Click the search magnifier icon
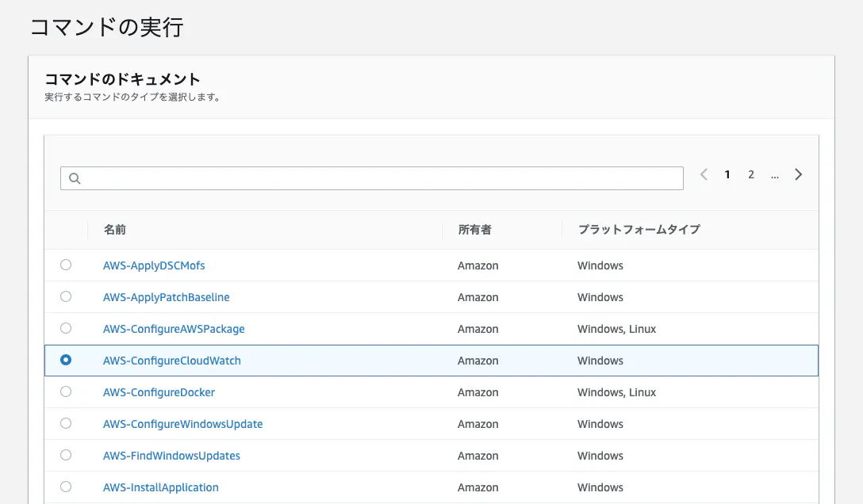This screenshot has width=863, height=504. click(75, 178)
